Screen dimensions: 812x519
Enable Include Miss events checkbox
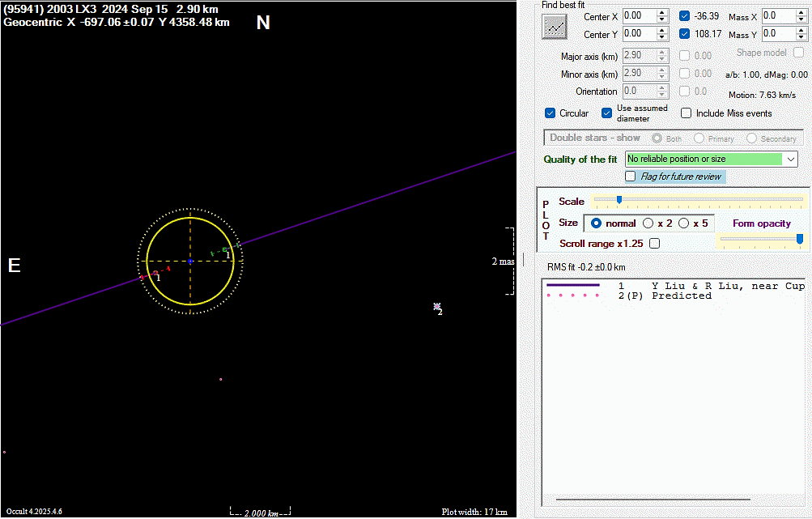[x=687, y=113]
